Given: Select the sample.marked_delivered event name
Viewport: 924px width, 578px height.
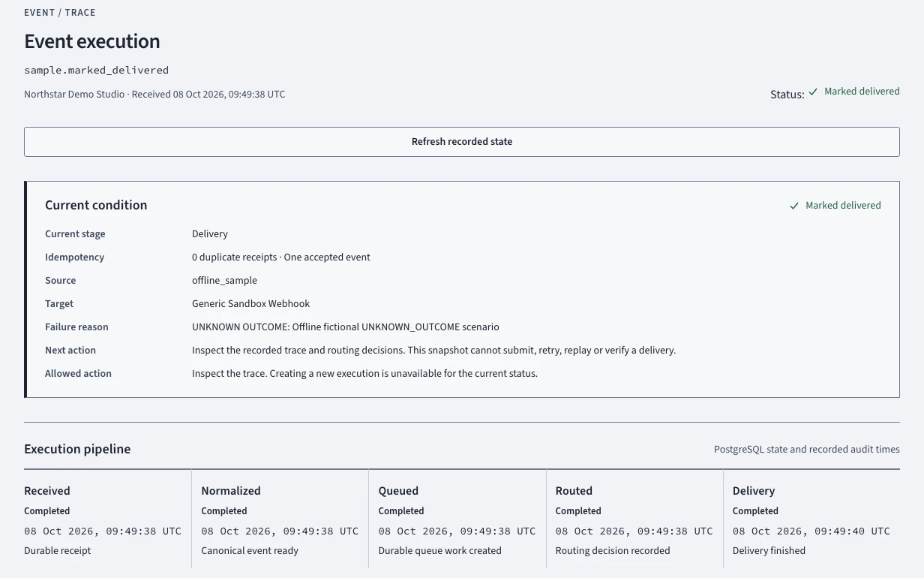Looking at the screenshot, I should click(x=96, y=70).
